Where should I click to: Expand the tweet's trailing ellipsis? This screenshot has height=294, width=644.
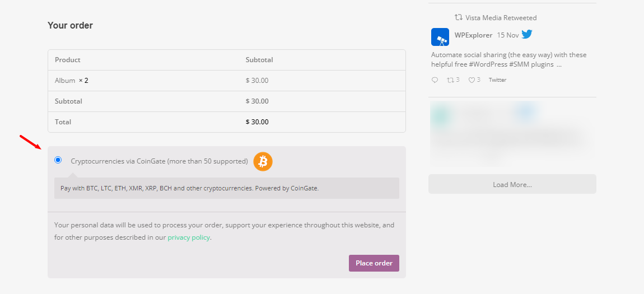click(x=559, y=64)
